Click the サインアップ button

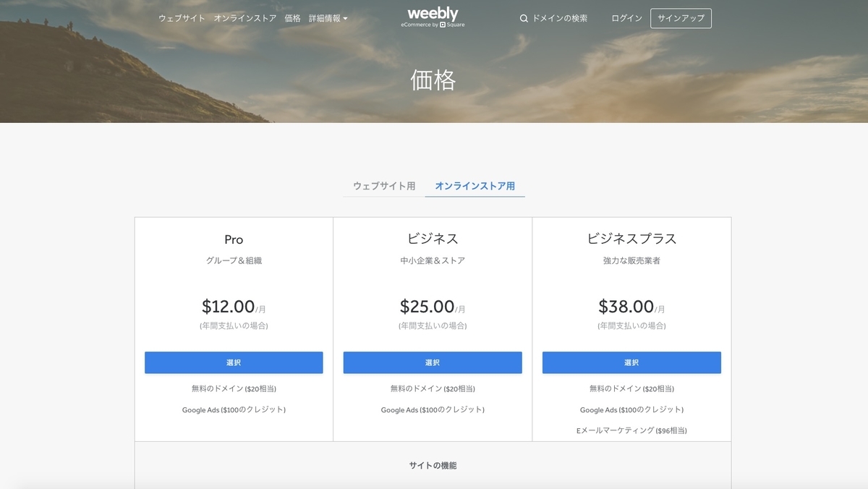(681, 18)
